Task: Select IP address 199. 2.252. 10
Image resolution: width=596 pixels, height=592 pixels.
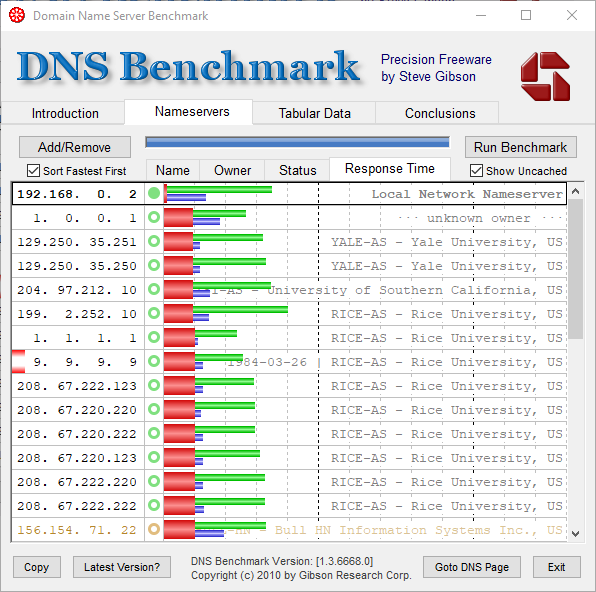Action: (x=77, y=314)
